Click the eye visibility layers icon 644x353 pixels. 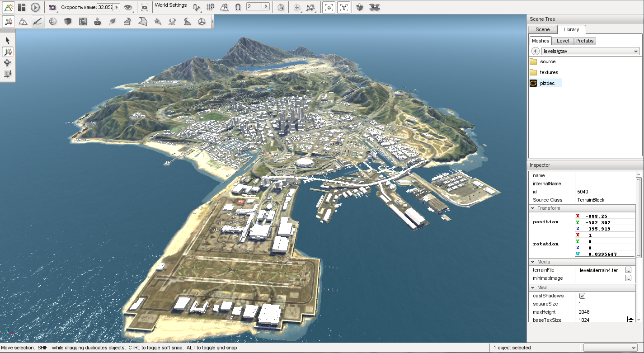[128, 7]
